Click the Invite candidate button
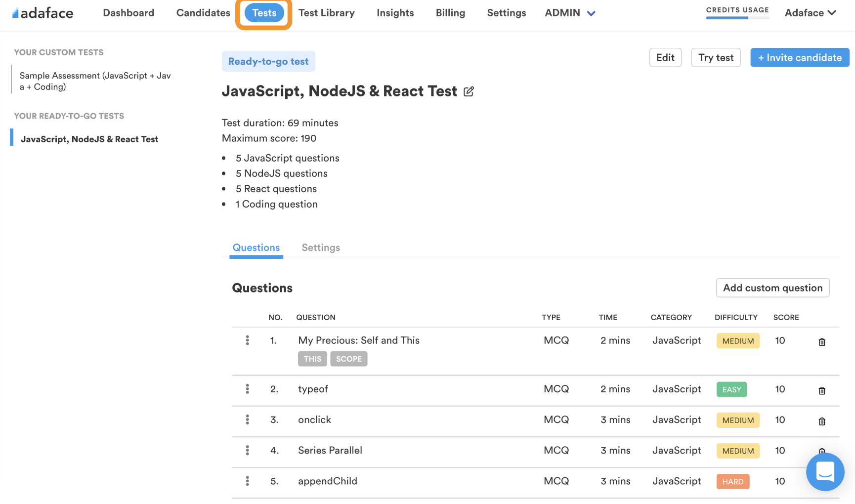Image resolution: width=855 pixels, height=504 pixels. (x=799, y=57)
